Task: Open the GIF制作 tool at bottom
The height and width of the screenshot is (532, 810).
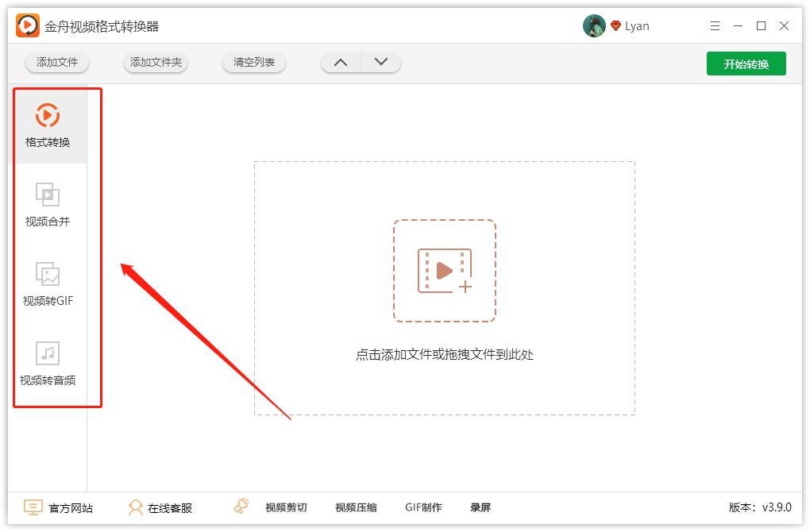Action: pos(424,507)
